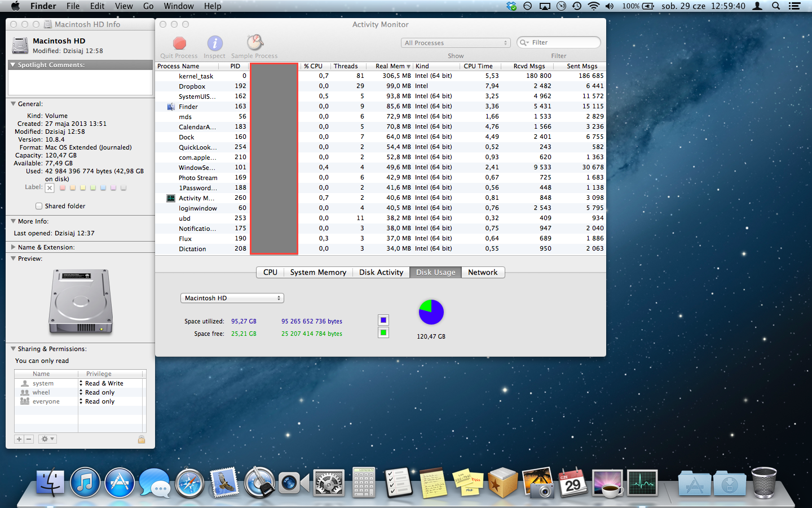
Task: Open Finder from the Dock
Action: [x=51, y=483]
